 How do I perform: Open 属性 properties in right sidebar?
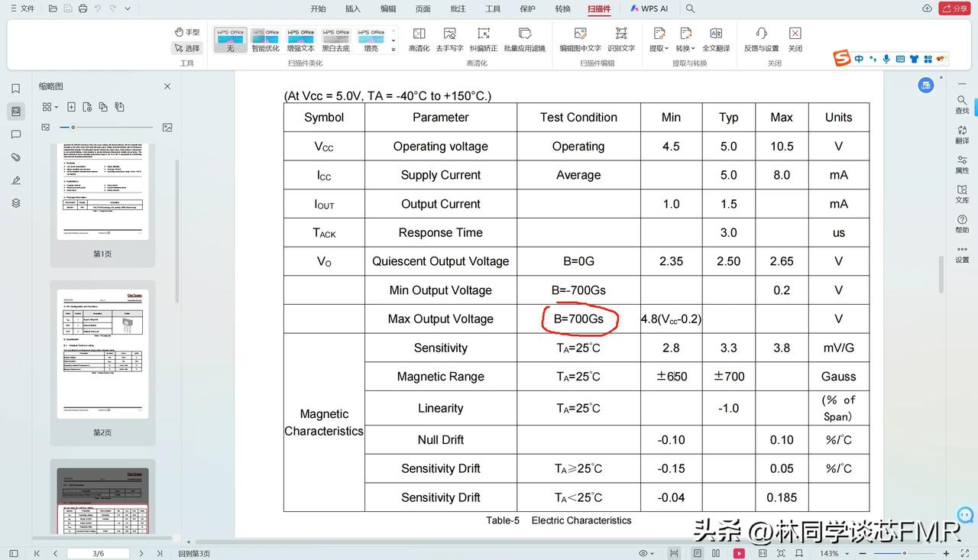(x=962, y=164)
